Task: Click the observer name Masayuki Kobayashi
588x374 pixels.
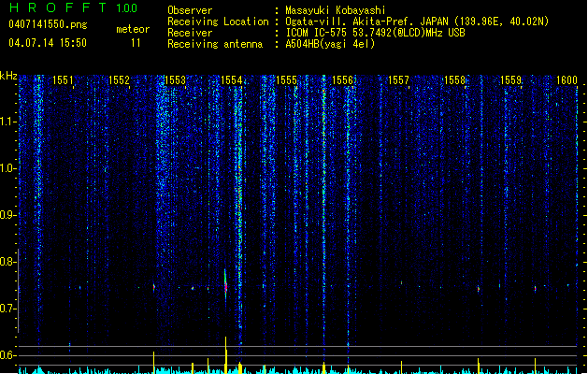Action: point(336,10)
